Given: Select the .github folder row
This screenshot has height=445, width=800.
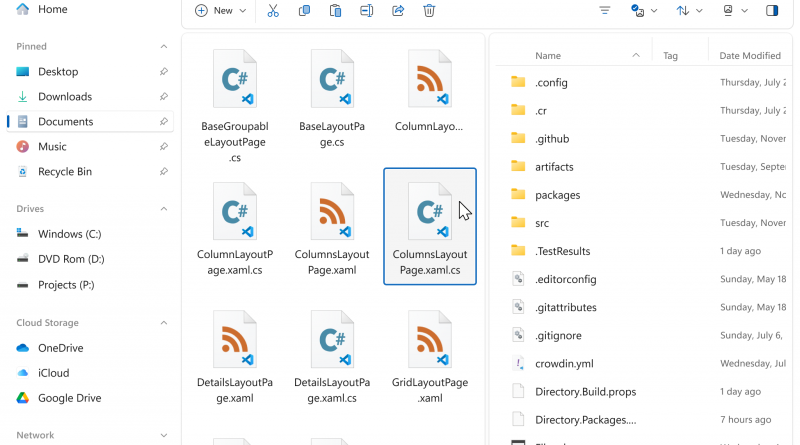Looking at the screenshot, I should click(644, 138).
